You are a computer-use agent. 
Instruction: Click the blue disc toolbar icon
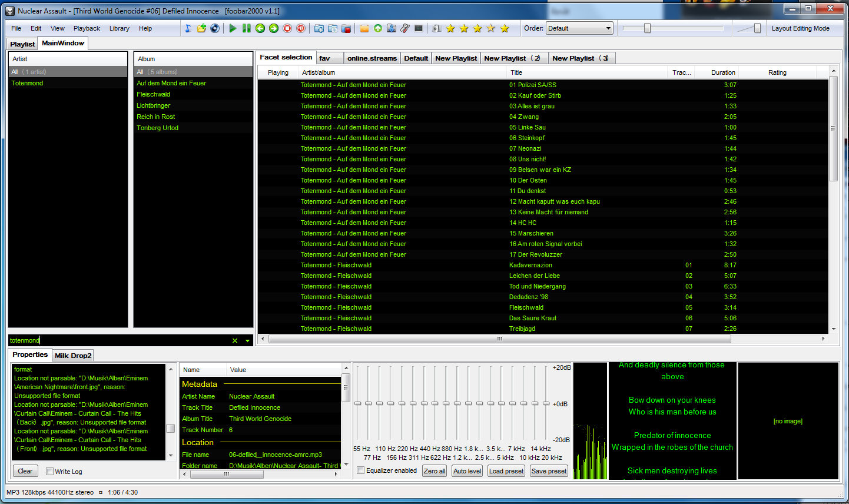(x=215, y=28)
